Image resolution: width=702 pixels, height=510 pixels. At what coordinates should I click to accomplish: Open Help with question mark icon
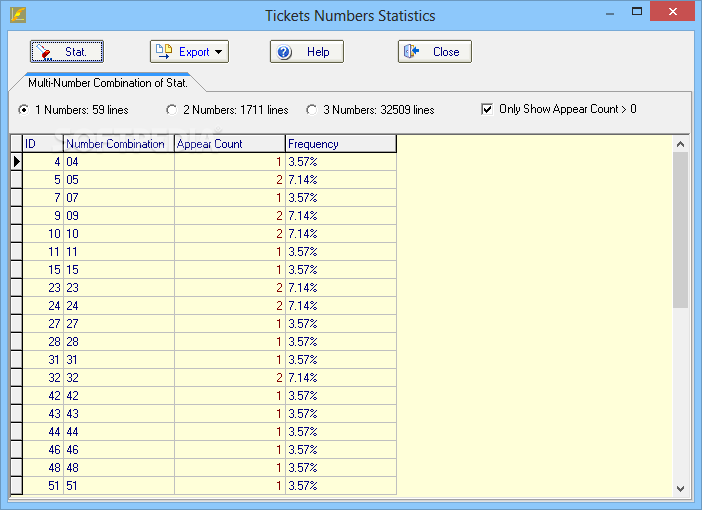pos(284,52)
